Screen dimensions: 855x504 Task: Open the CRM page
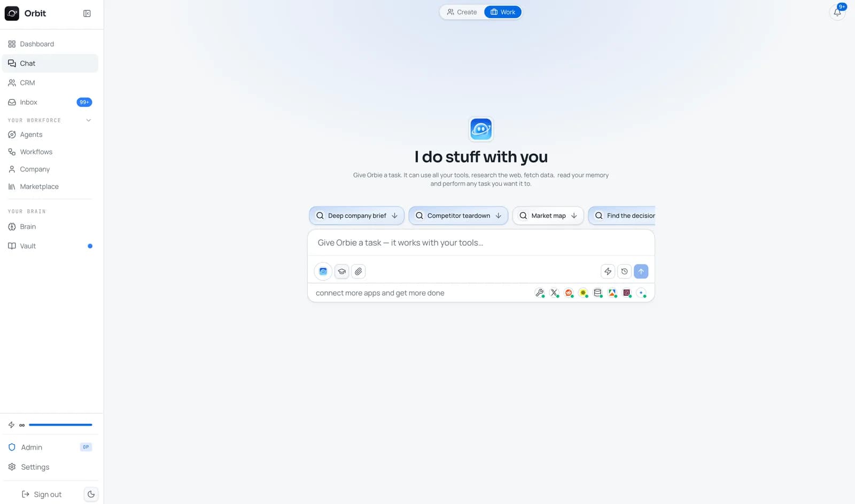click(50, 83)
